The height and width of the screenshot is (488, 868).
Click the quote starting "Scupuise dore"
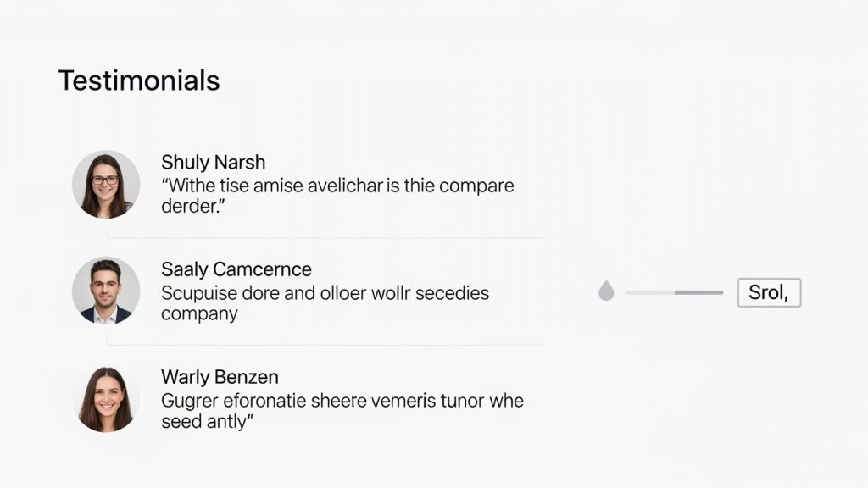[x=325, y=302]
